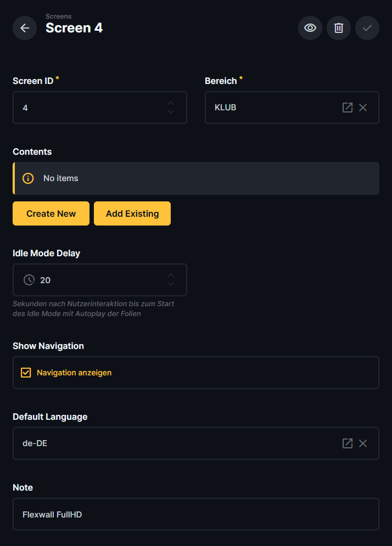Click the Create New button
This screenshot has height=546, width=392.
[x=51, y=213]
